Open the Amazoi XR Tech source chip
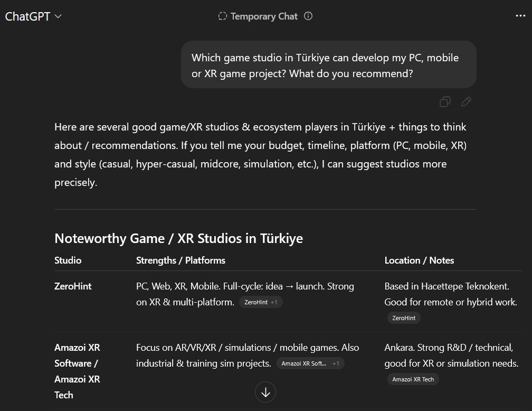Screen dimensions: 532x411 [x=413, y=379]
